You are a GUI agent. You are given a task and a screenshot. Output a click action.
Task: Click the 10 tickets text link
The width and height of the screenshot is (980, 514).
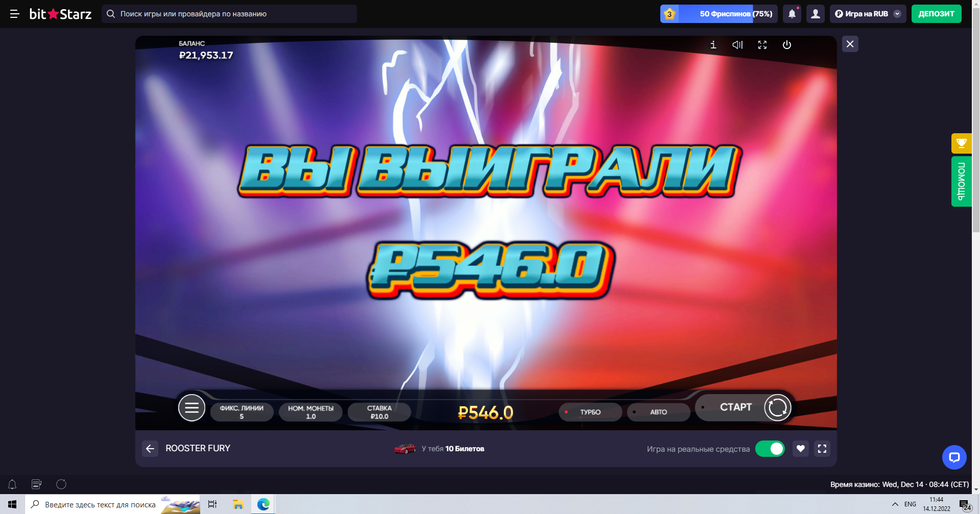[x=465, y=449]
